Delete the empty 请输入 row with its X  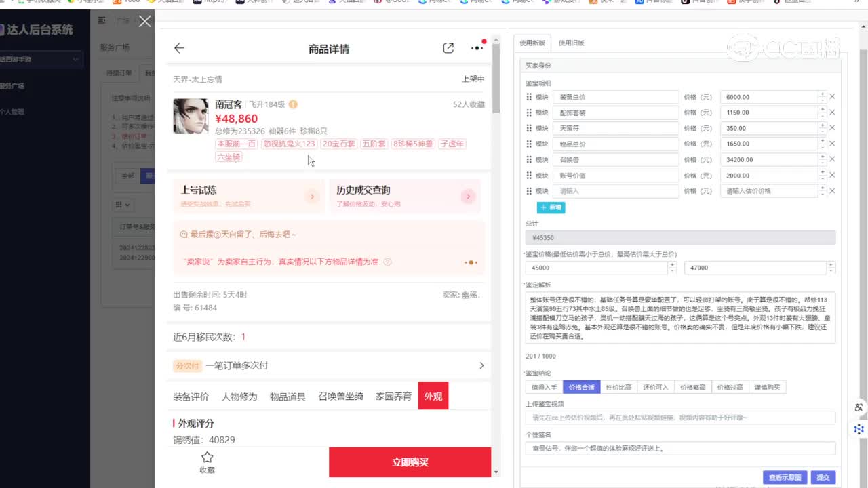pyautogui.click(x=832, y=191)
